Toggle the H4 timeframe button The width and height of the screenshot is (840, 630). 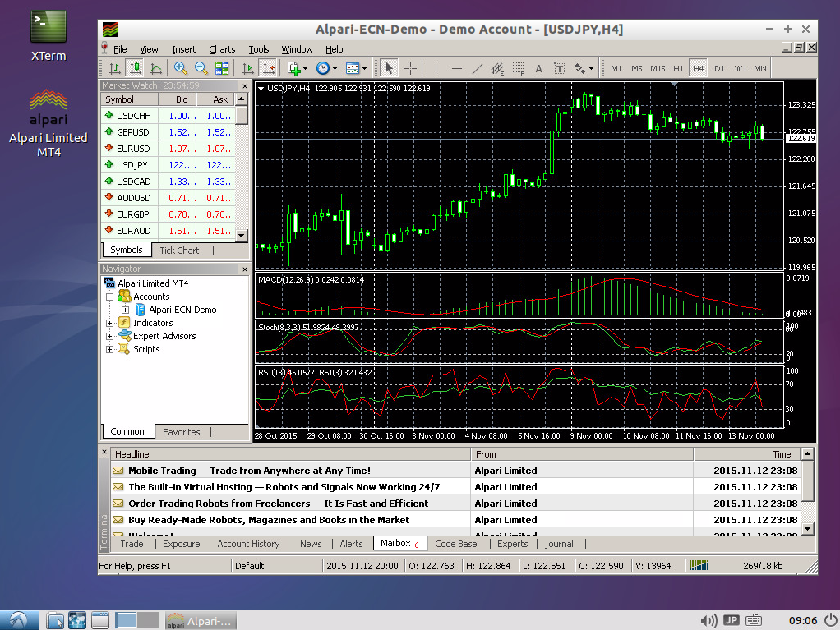(x=698, y=68)
